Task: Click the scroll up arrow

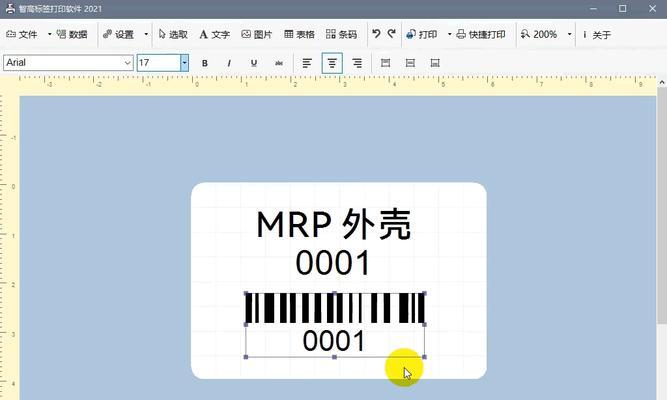Action: click(x=662, y=82)
